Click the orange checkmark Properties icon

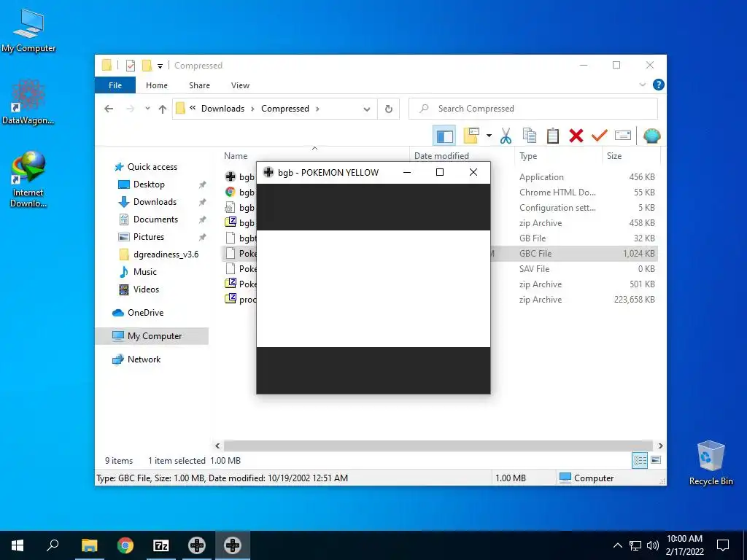point(600,136)
